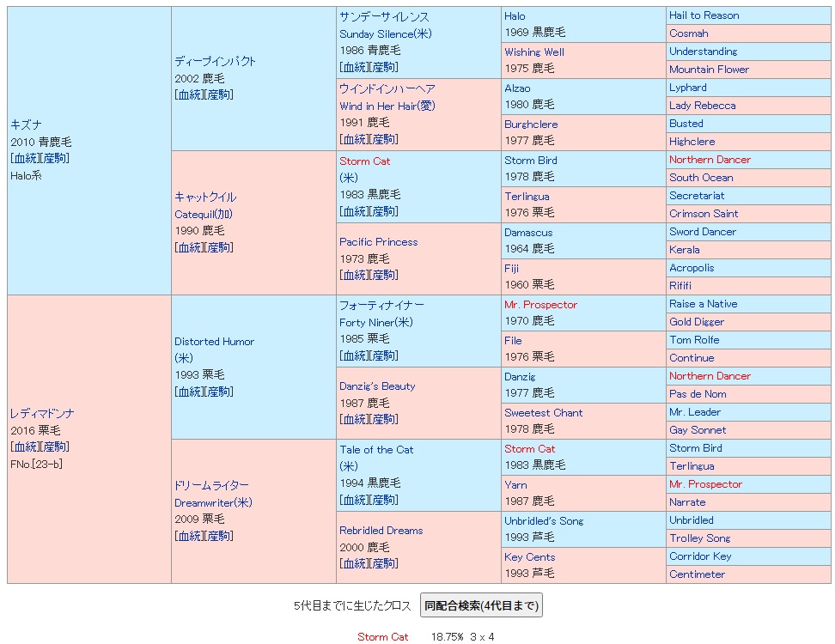Open the Crimson Saint link

click(x=704, y=214)
